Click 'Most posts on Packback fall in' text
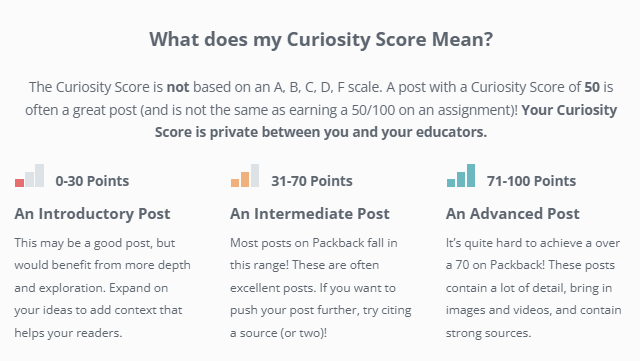 pos(313,243)
